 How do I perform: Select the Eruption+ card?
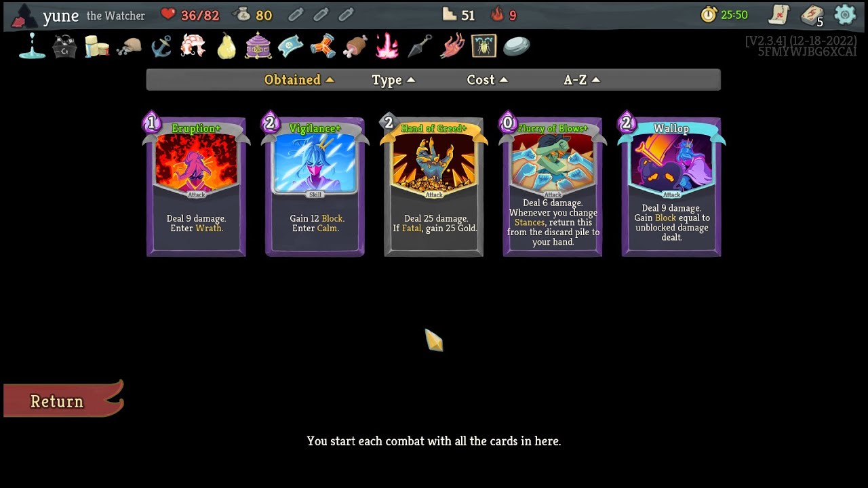(196, 186)
